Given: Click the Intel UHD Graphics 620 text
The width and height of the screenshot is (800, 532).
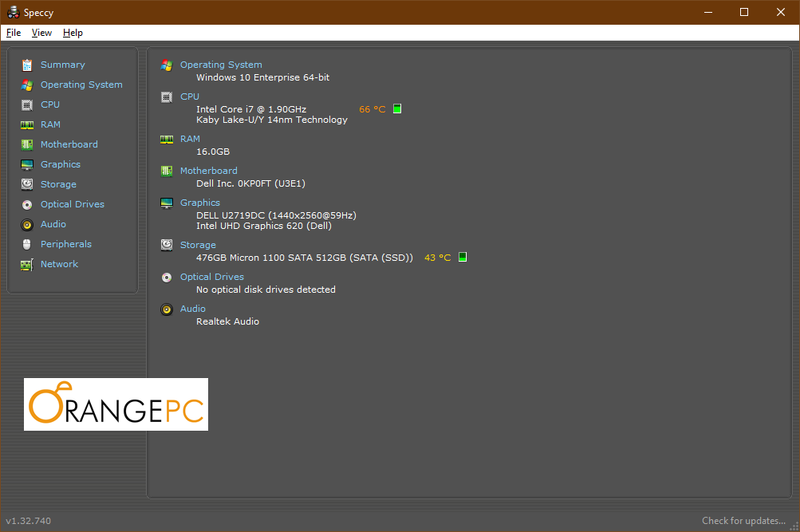Looking at the screenshot, I should click(264, 226).
